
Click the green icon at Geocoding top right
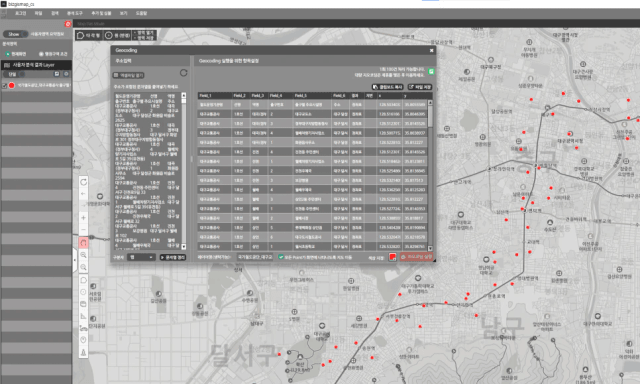point(431,71)
